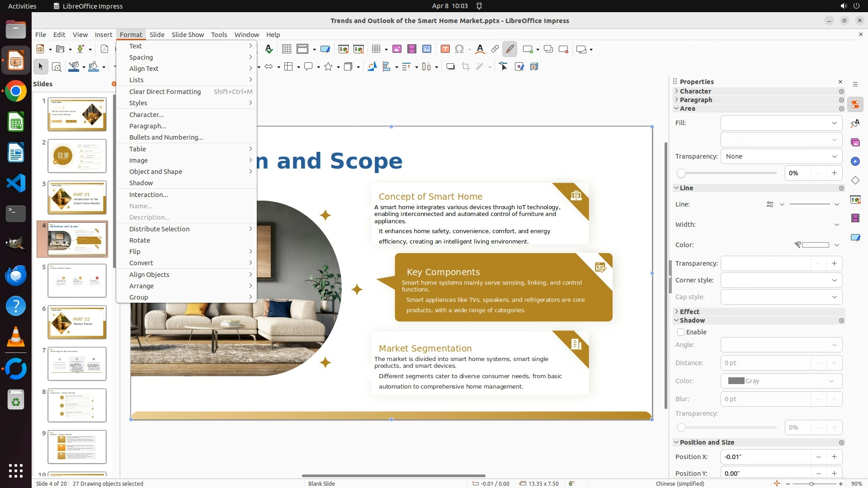Click Bullets and Numbering entry
Image resolution: width=868 pixels, height=488 pixels.
coord(166,137)
